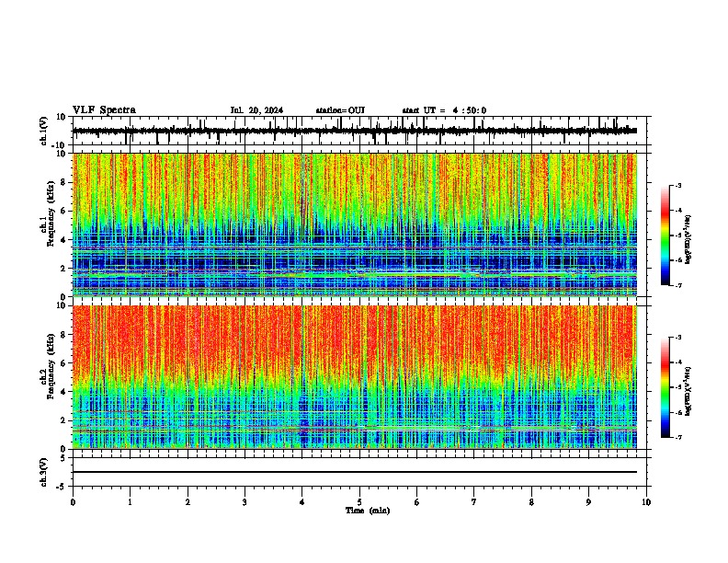Screen dimensions: 728x563
Task: Click the station=OUI label
Action: click(x=340, y=110)
